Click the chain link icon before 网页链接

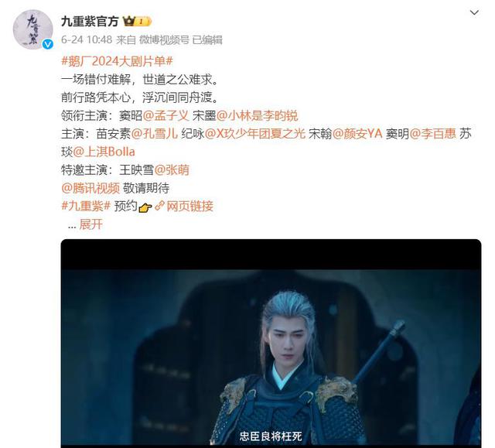tap(160, 206)
